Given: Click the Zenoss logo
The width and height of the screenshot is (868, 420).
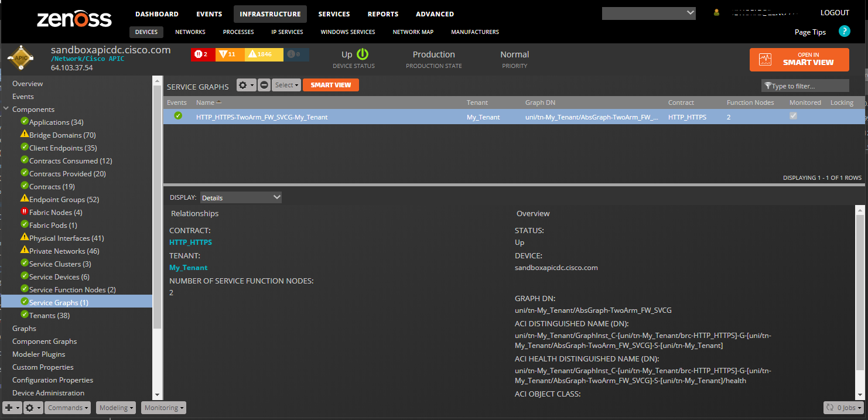Looking at the screenshot, I should coord(74,19).
